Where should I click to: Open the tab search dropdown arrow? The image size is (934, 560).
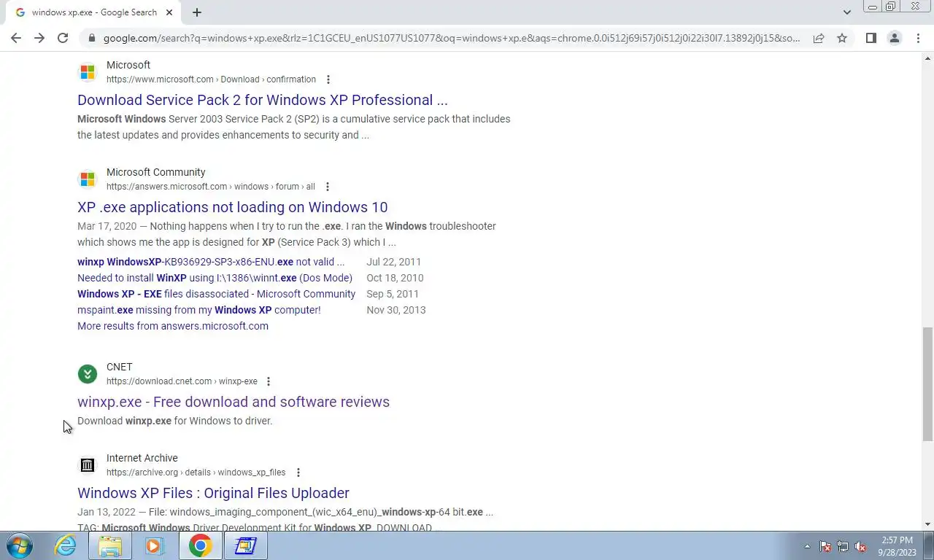tap(847, 12)
